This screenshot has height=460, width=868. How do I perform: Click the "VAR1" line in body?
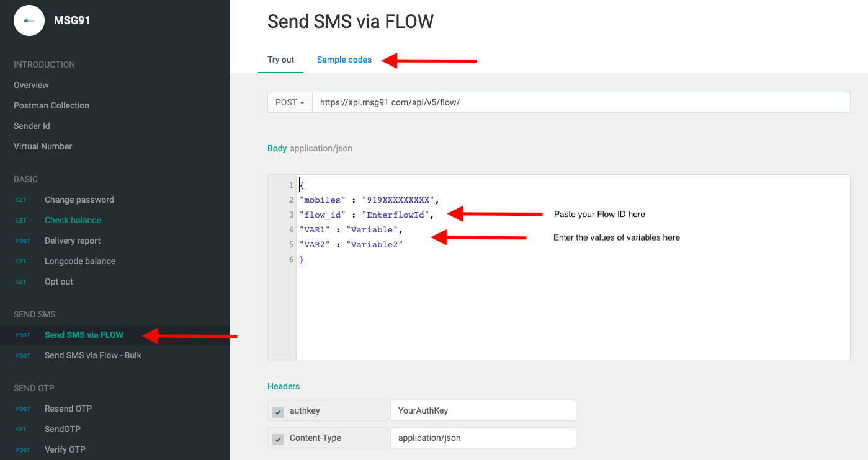click(x=351, y=229)
